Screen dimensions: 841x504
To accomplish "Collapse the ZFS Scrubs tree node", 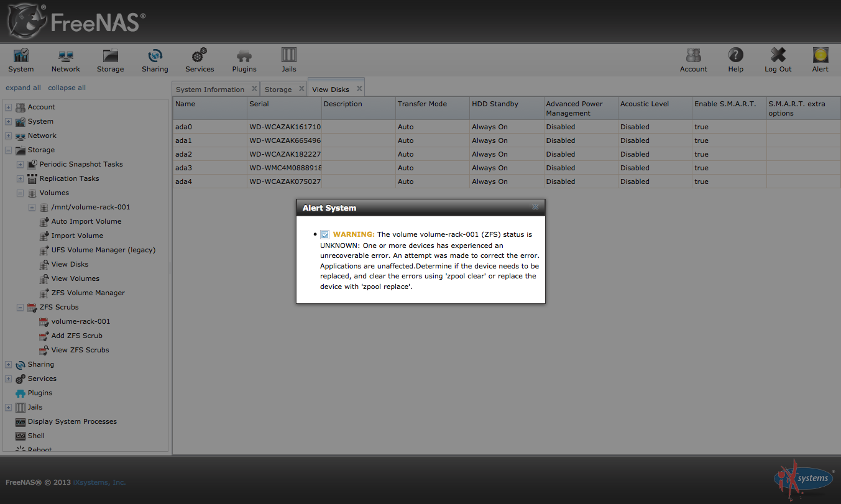I will click(x=21, y=307).
